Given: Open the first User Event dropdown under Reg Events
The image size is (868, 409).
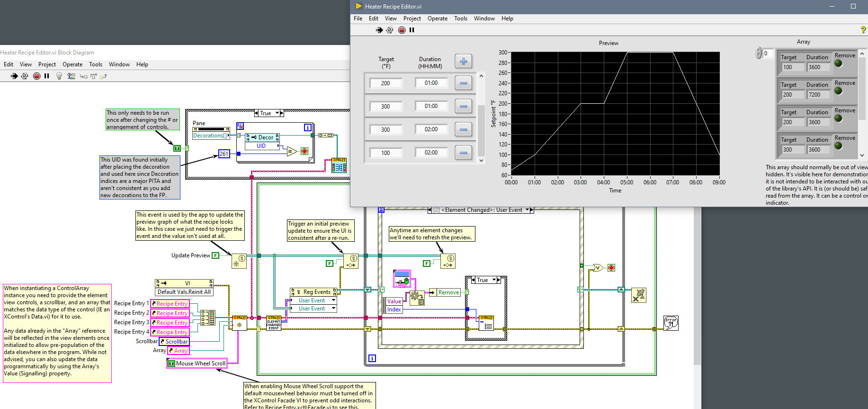Looking at the screenshot, I should [x=333, y=300].
